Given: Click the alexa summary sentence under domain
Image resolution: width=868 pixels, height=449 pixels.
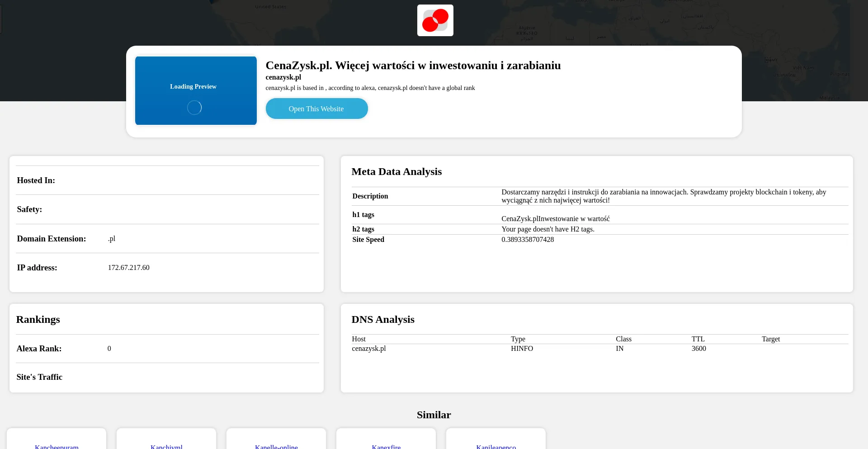Looking at the screenshot, I should (x=370, y=88).
